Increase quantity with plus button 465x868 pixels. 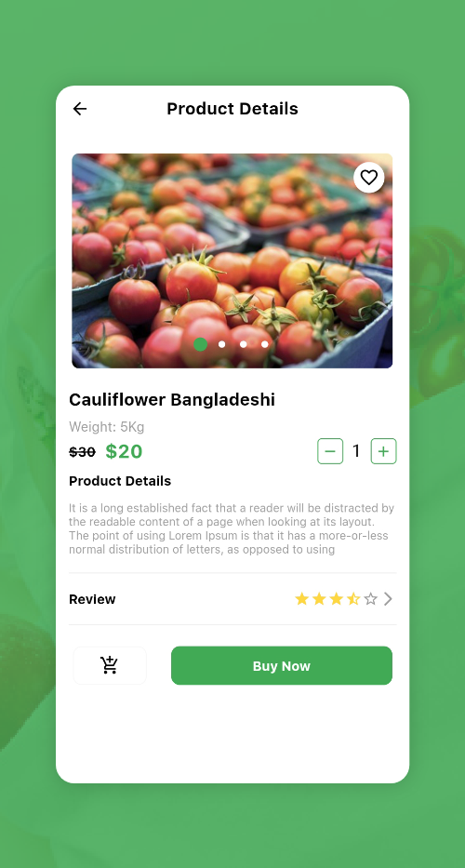(383, 451)
